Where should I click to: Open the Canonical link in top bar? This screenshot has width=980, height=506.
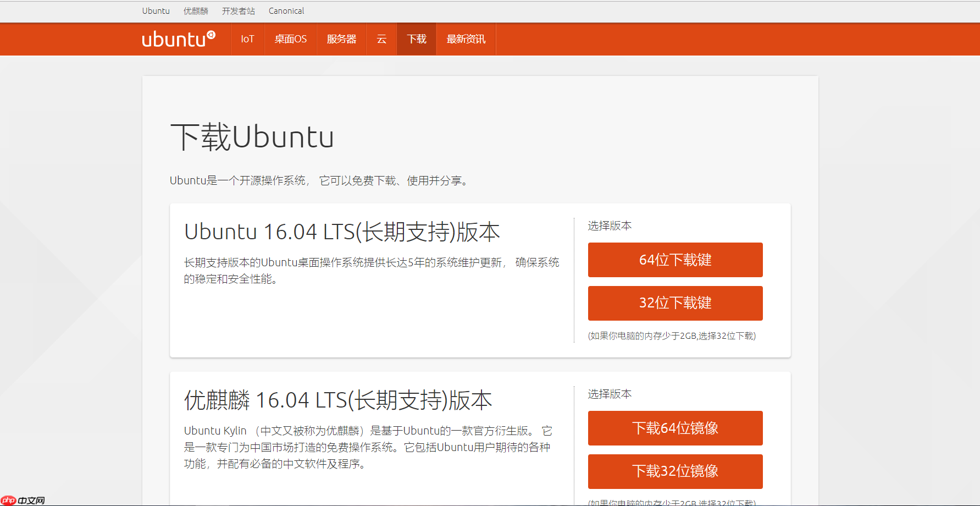[x=286, y=11]
